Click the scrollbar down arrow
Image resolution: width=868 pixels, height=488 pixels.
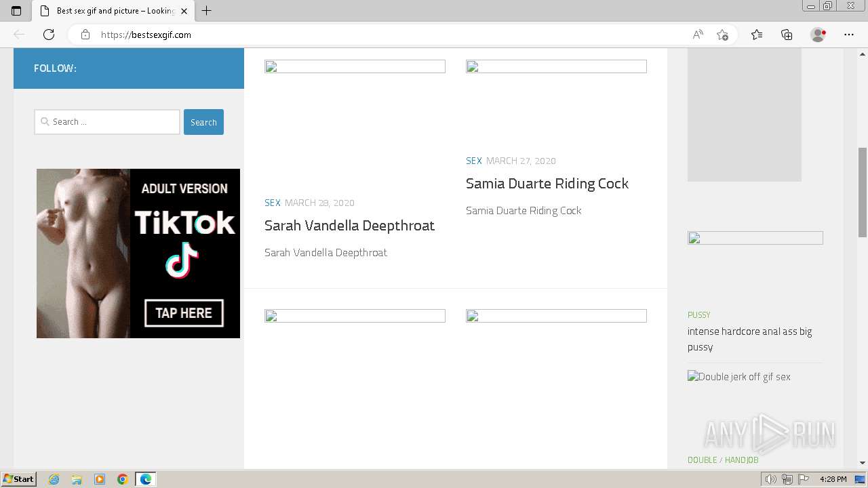coord(863,463)
